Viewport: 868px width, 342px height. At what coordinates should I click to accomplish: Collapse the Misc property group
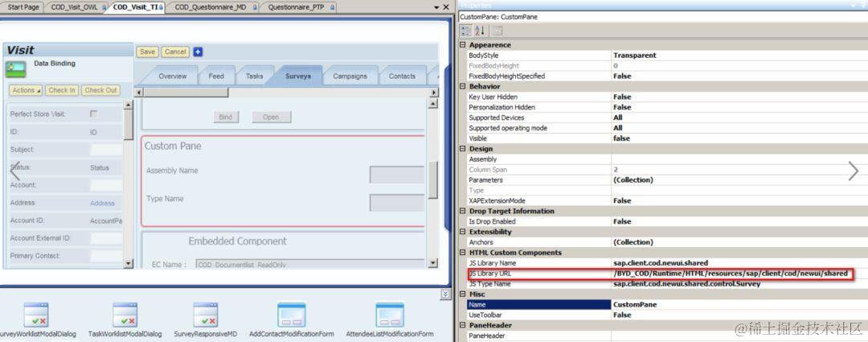tap(463, 295)
